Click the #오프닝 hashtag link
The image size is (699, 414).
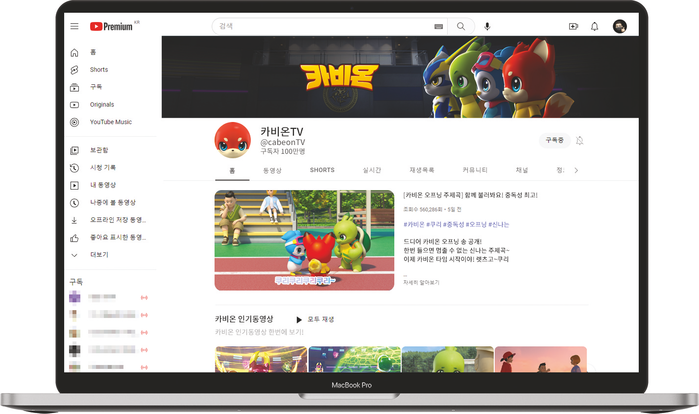pyautogui.click(x=476, y=225)
